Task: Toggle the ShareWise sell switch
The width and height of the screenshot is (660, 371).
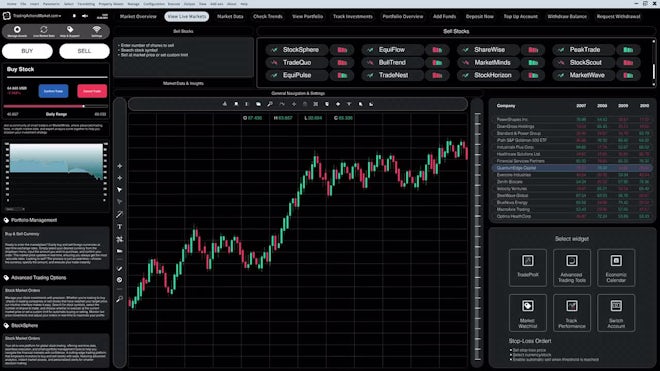Action: [x=533, y=50]
